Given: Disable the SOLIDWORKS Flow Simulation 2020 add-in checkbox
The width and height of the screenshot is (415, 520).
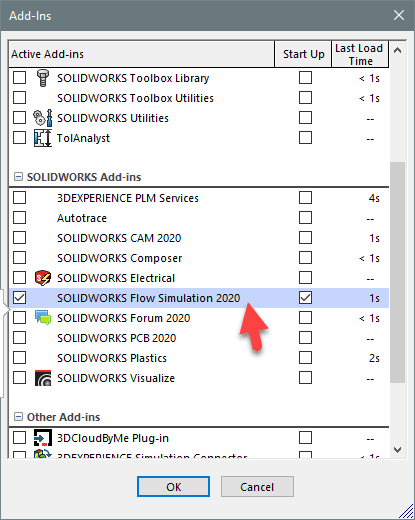Looking at the screenshot, I should click(19, 298).
